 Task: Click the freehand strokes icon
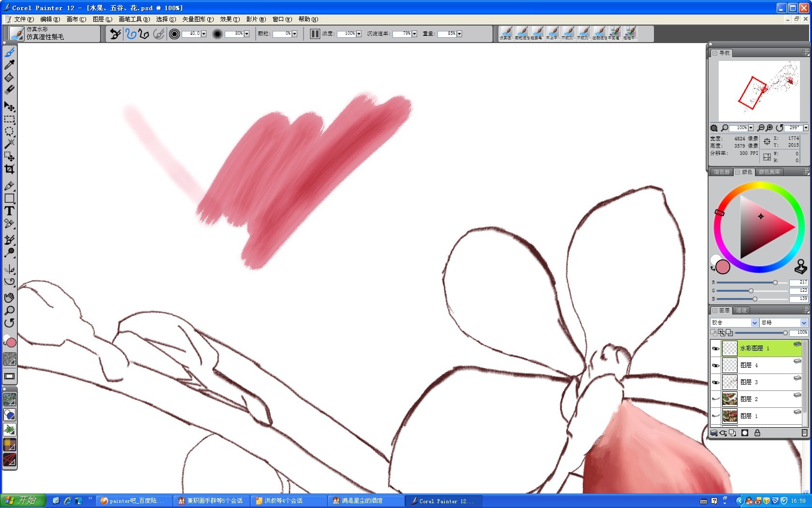[130, 34]
